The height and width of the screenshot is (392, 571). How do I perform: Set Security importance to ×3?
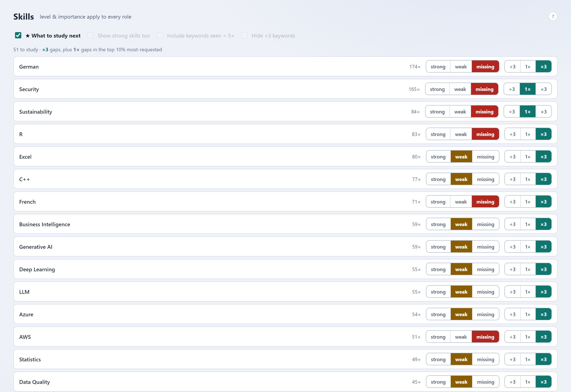(543, 89)
